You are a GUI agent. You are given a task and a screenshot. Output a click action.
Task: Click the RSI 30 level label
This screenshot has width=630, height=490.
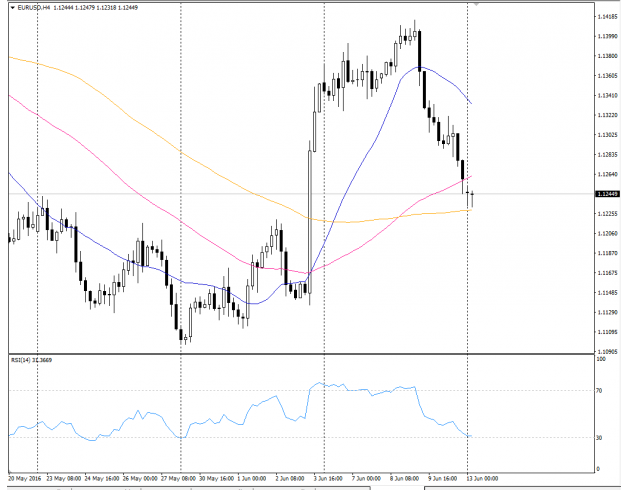pyautogui.click(x=598, y=438)
